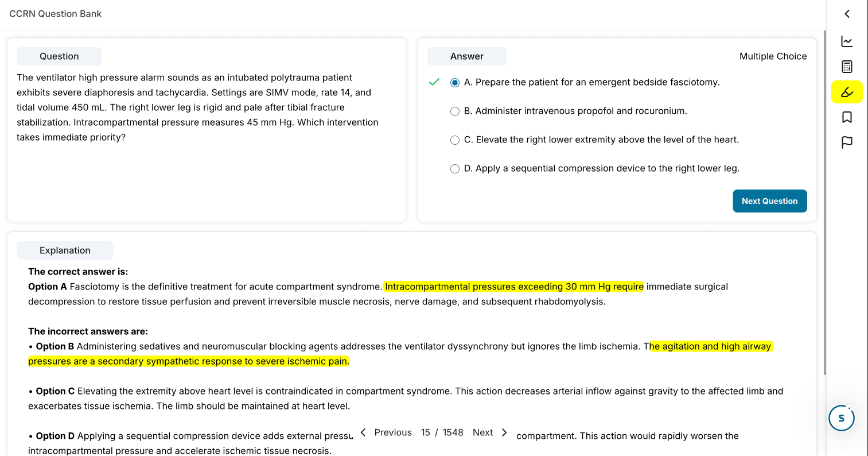Image resolution: width=868 pixels, height=456 pixels.
Task: Select the Question section label
Action: (x=59, y=56)
